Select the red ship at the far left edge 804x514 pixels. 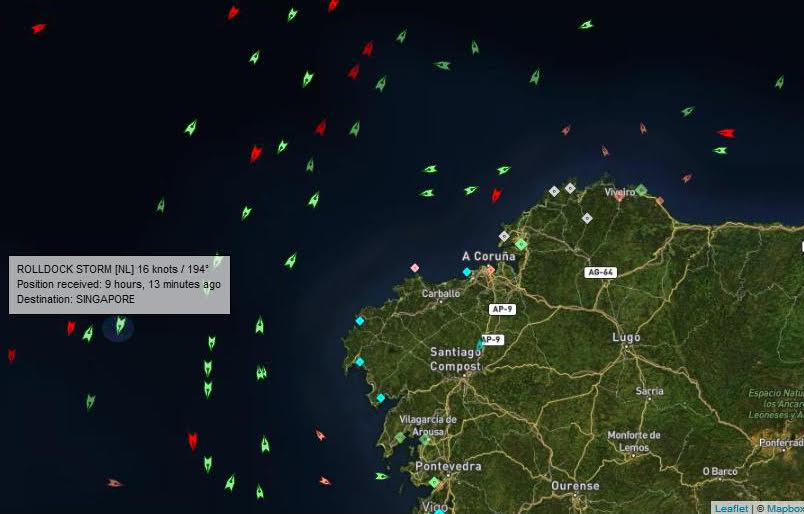[x=11, y=355]
